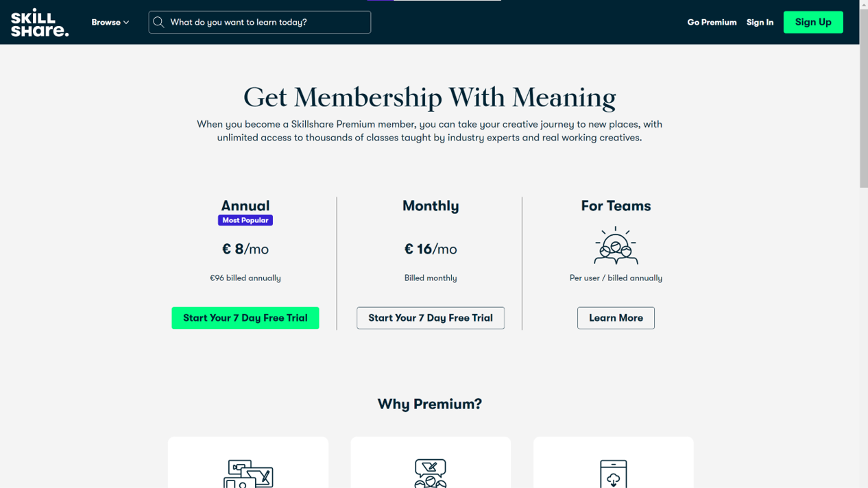Click the green Sign Up button

[x=813, y=22]
